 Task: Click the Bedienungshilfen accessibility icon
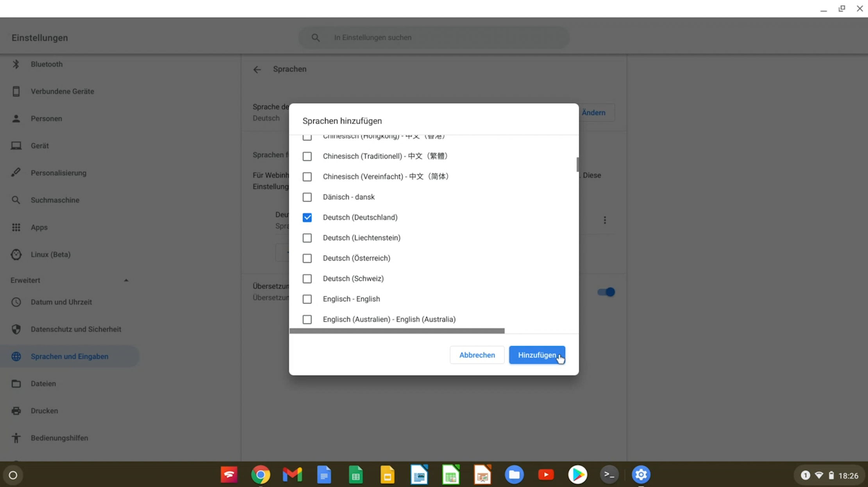(16, 438)
